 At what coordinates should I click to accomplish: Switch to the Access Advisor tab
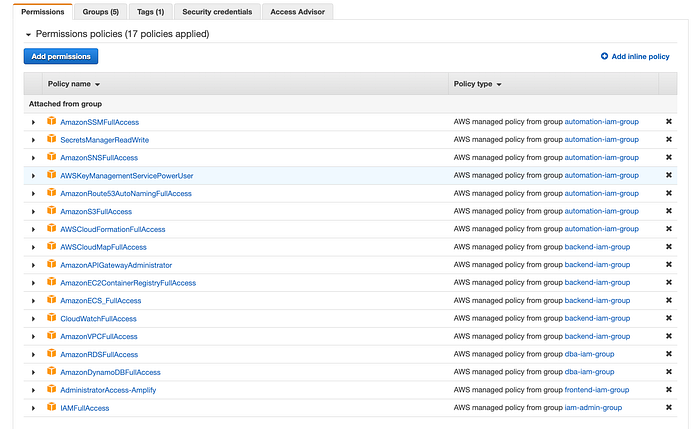pyautogui.click(x=297, y=12)
